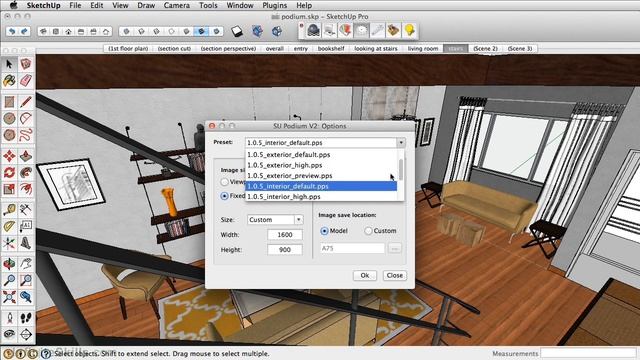The height and width of the screenshot is (360, 640).
Task: Select the Select arrow tool
Action: 9,64
